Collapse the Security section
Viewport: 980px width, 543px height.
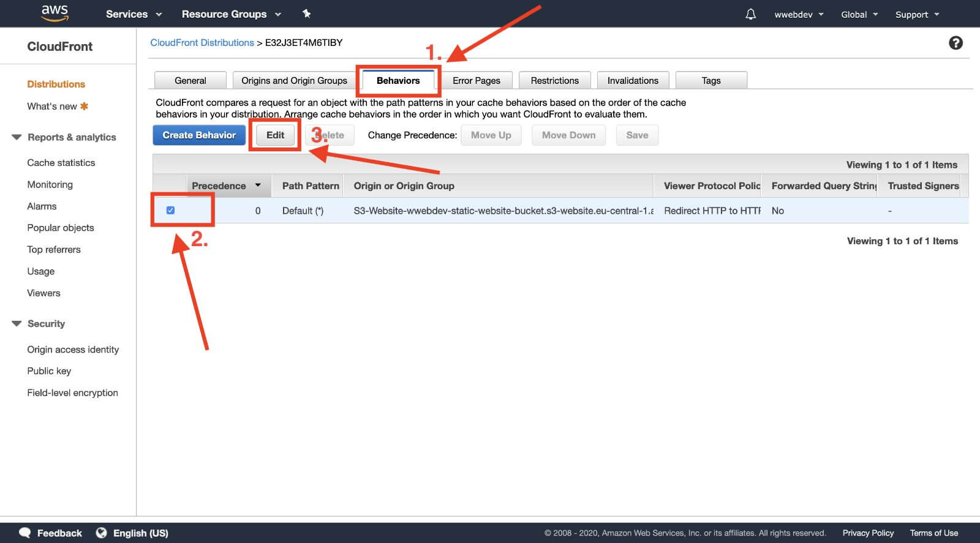17,323
